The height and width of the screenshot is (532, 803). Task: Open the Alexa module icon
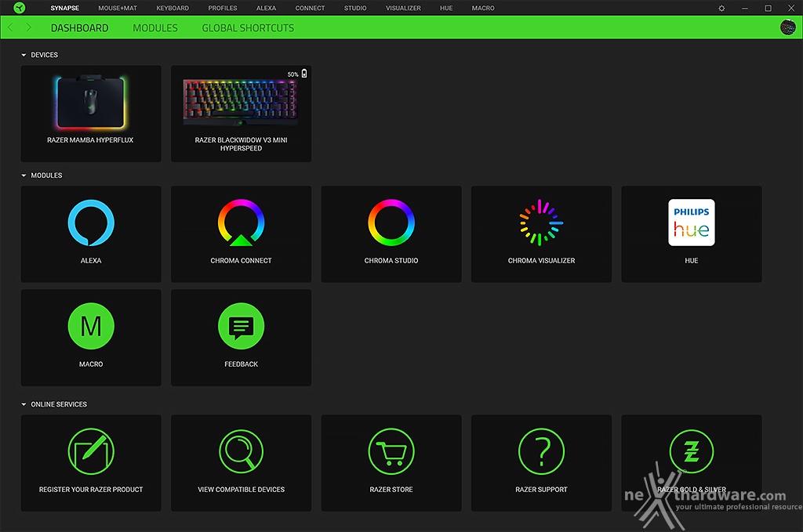[x=91, y=223]
